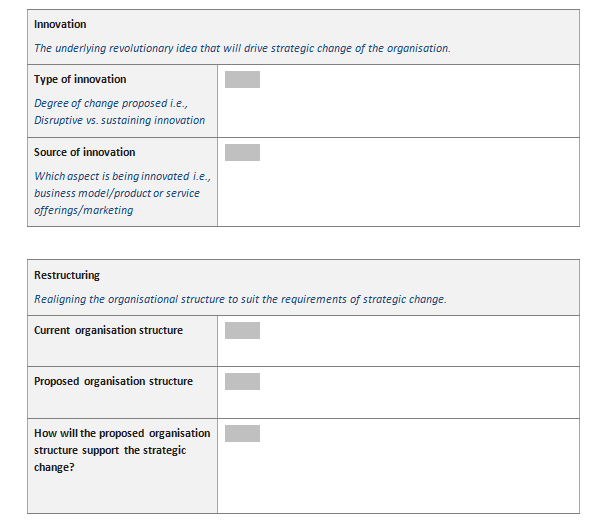Click the 'Which aspect is being innovated' hint text
615x532 pixels.
pyautogui.click(x=121, y=176)
